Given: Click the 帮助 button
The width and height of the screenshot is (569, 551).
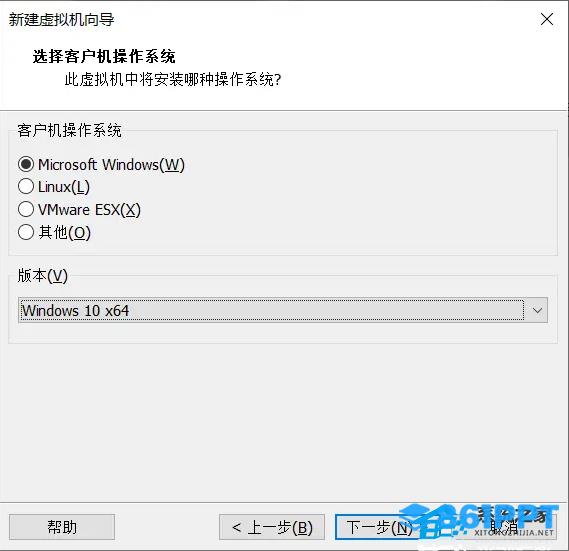Looking at the screenshot, I should pyautogui.click(x=62, y=527).
